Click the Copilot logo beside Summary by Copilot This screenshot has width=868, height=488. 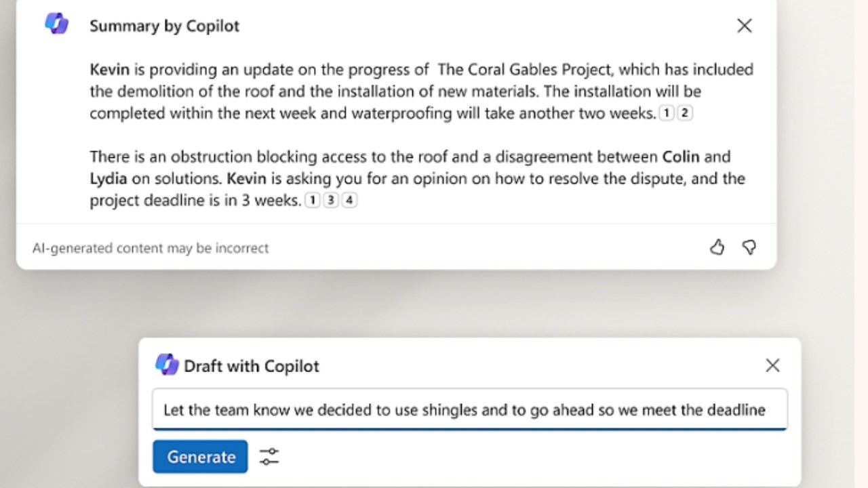(x=56, y=24)
